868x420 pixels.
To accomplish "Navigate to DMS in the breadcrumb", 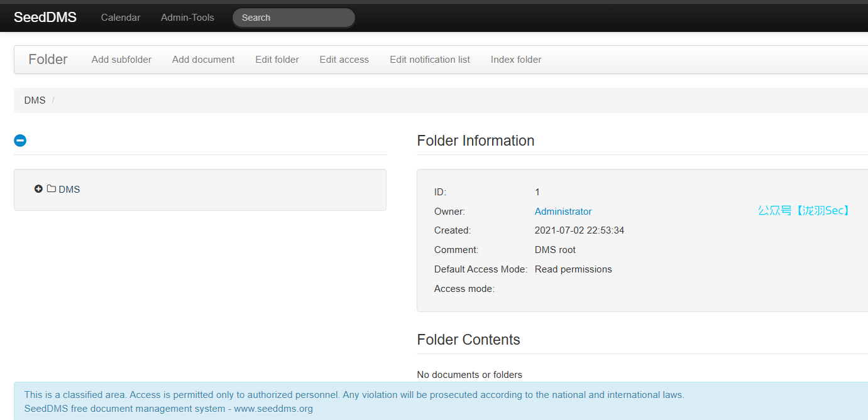I will (x=35, y=100).
